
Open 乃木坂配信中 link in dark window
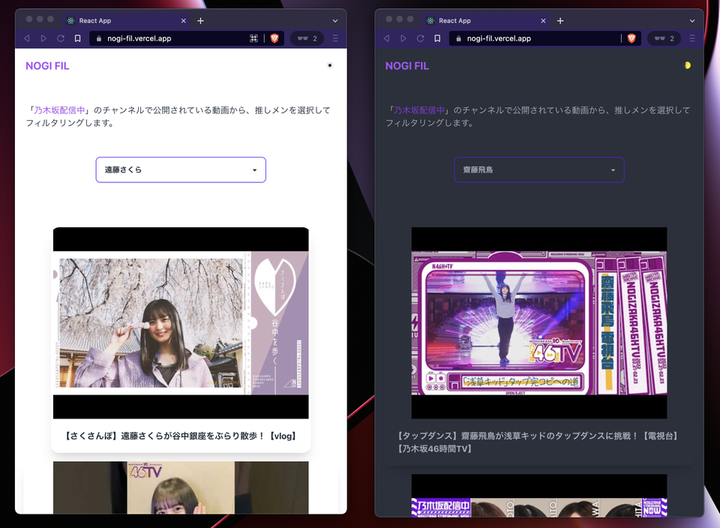click(419, 110)
